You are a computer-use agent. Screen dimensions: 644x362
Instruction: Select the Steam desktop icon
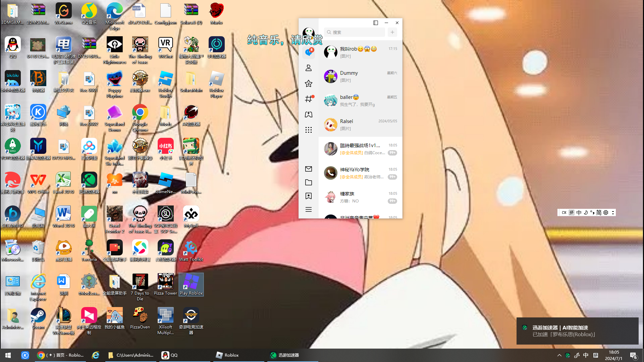(x=38, y=318)
